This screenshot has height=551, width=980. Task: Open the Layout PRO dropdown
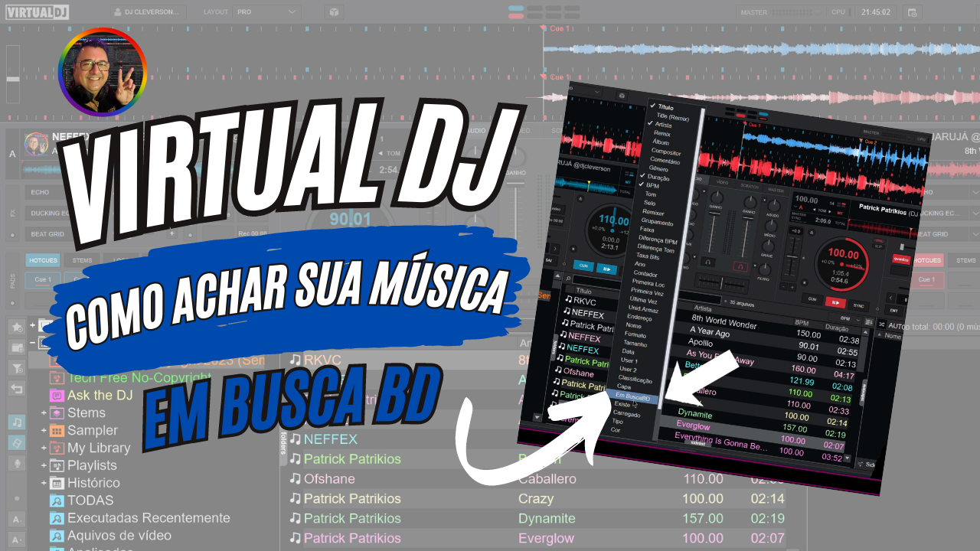coord(267,12)
